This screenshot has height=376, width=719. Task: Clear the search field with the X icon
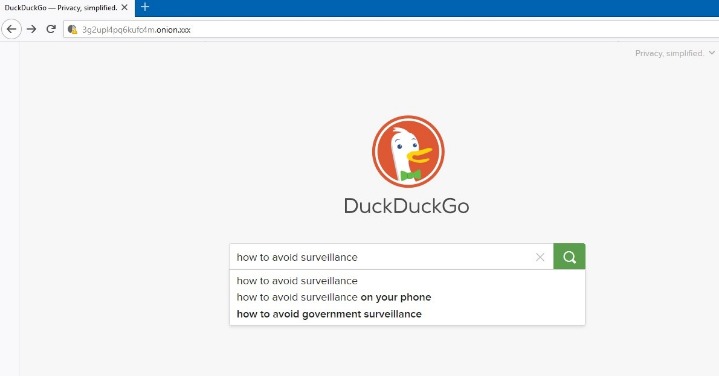point(540,257)
